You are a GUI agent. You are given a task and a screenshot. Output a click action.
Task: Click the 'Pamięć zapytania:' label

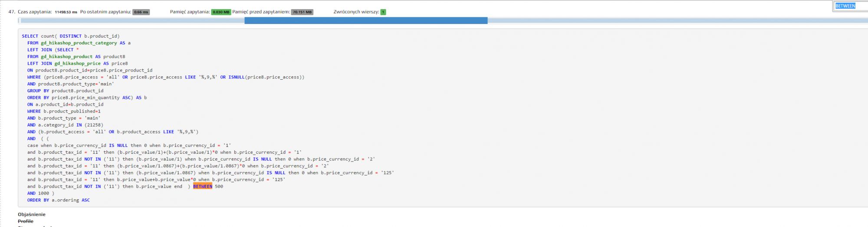point(190,12)
